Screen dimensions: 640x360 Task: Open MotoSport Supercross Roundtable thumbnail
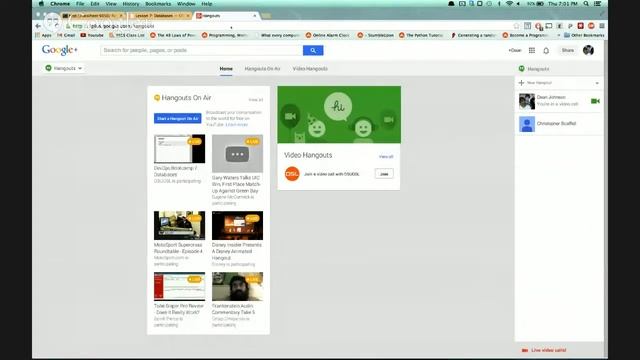point(180,225)
